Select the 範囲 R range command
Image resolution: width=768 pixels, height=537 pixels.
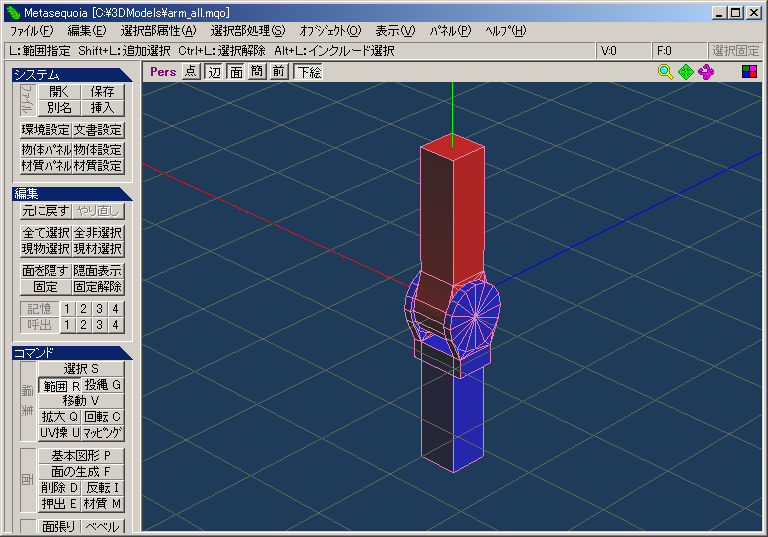coord(60,386)
